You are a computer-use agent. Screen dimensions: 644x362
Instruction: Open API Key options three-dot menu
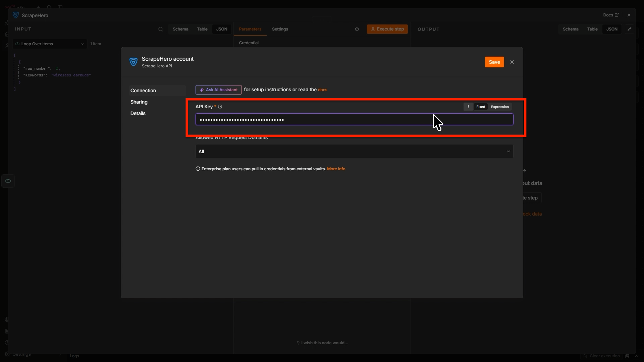pos(468,107)
